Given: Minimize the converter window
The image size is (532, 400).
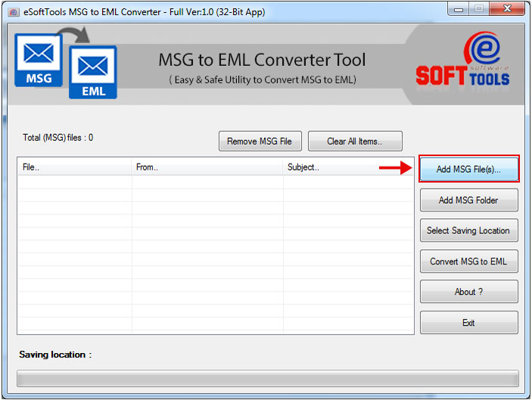Looking at the screenshot, I should click(x=457, y=11).
